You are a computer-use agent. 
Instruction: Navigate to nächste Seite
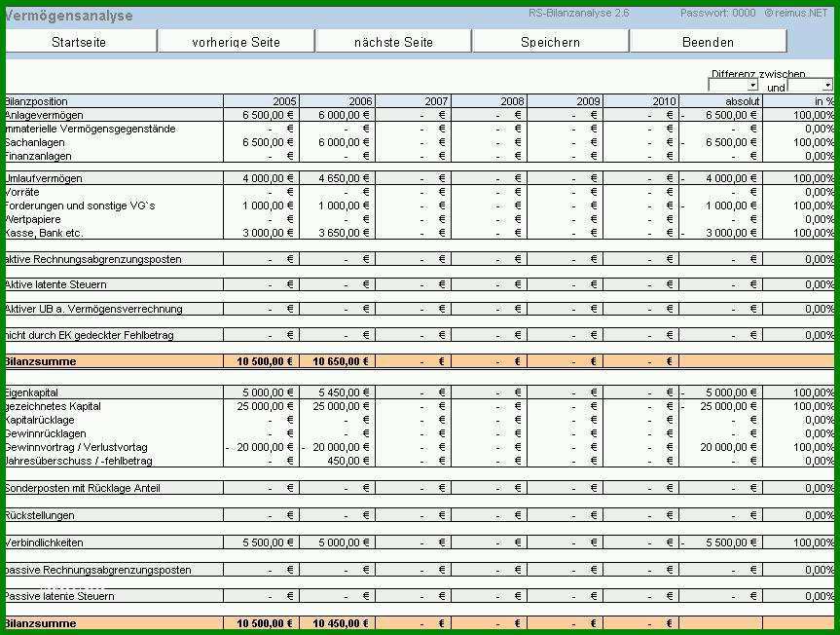click(393, 42)
